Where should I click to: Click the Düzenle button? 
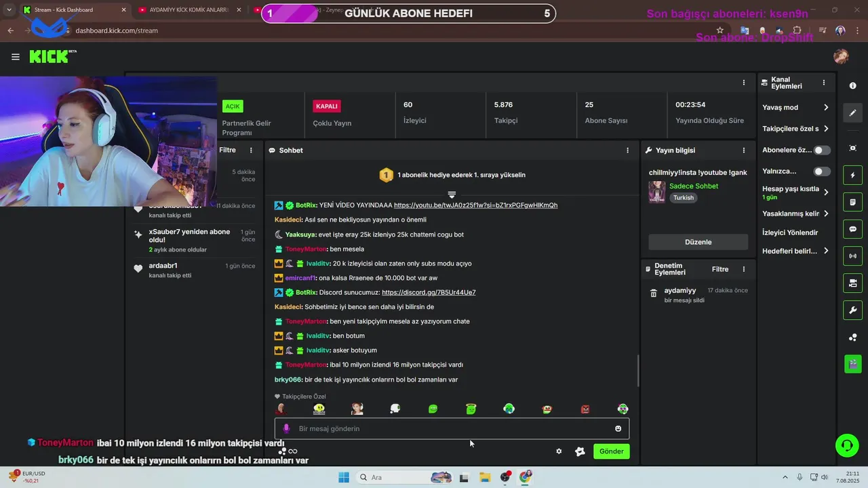point(698,242)
